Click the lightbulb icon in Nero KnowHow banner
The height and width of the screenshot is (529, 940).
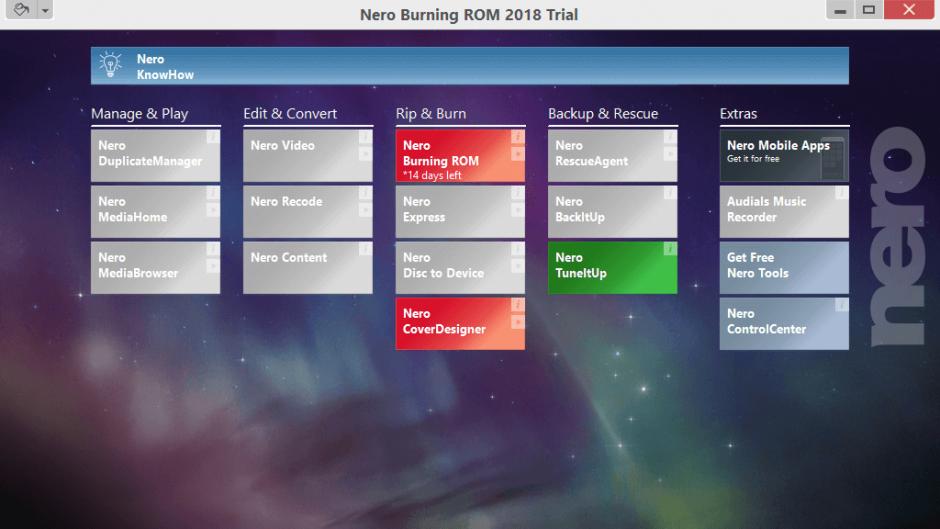point(111,66)
